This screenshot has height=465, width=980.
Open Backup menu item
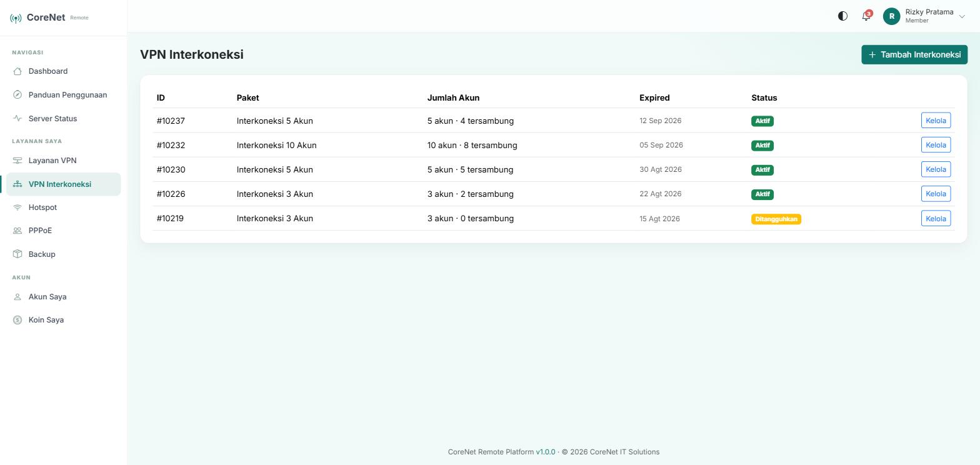63,254
